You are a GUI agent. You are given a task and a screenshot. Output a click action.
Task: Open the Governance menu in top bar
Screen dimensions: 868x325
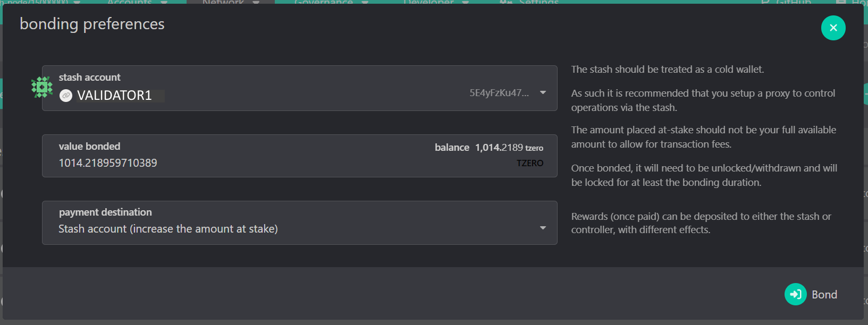pyautogui.click(x=324, y=2)
